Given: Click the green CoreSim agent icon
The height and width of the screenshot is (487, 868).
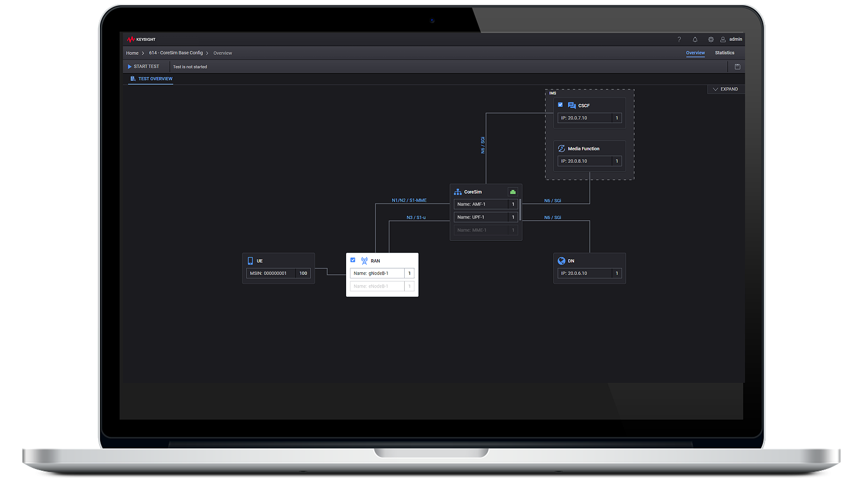Looking at the screenshot, I should pos(513,192).
